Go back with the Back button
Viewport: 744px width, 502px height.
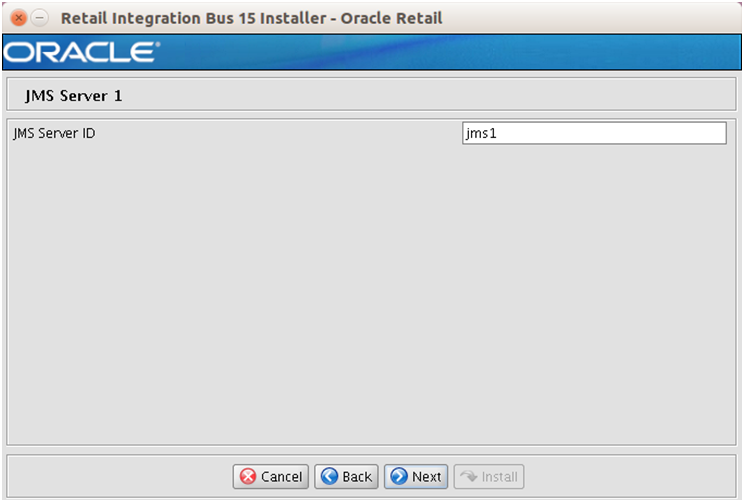pos(346,476)
